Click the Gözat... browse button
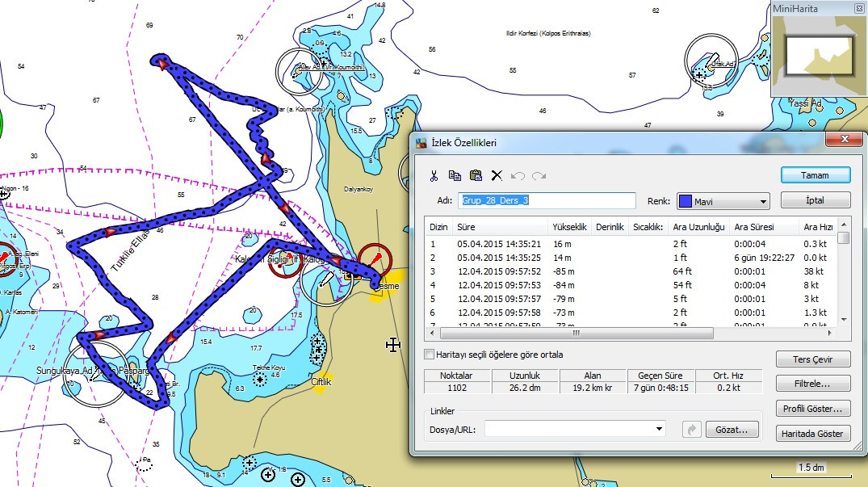This screenshot has width=868, height=487. pyautogui.click(x=732, y=430)
